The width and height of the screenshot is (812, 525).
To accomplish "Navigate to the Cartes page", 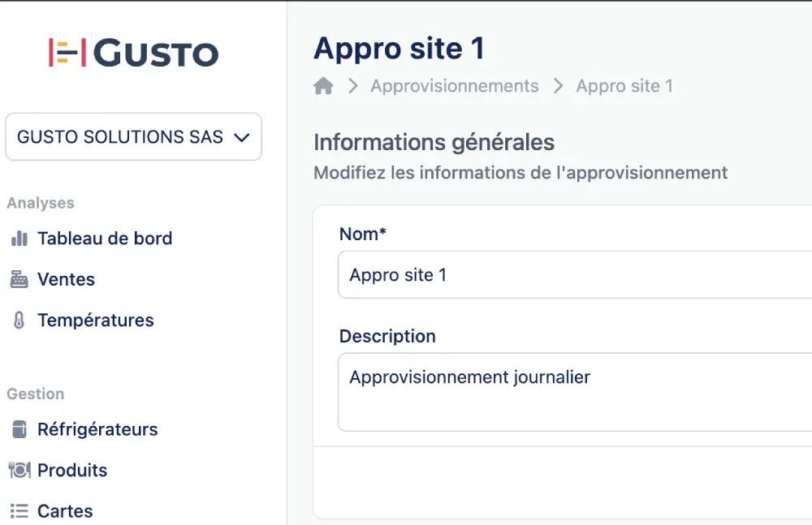I will (x=65, y=510).
